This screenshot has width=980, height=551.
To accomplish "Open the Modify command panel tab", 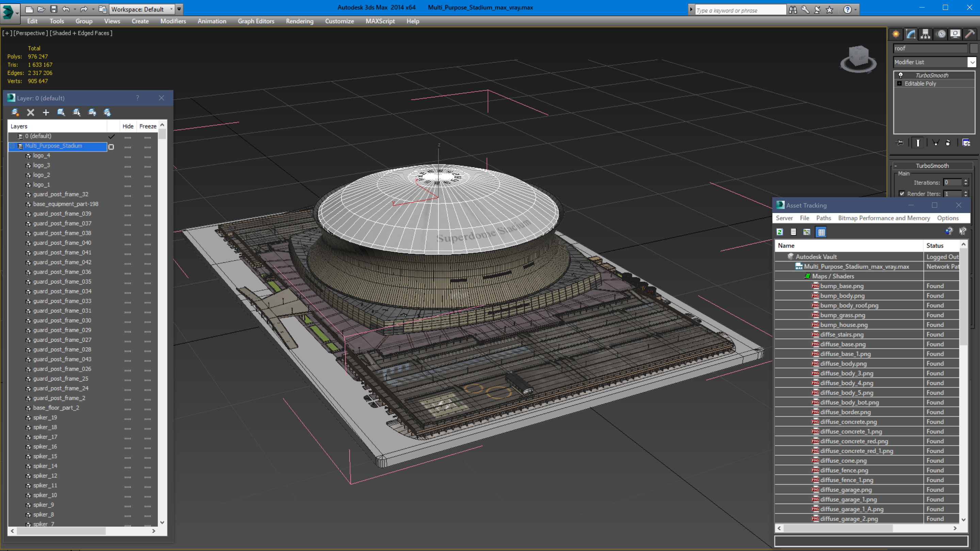I will [x=910, y=34].
